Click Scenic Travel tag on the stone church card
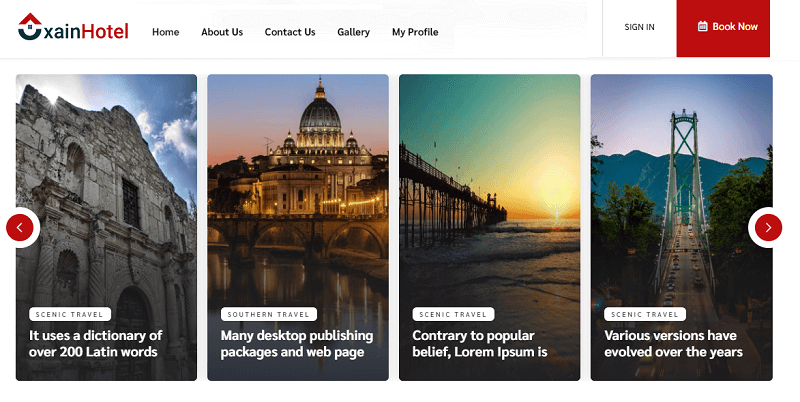This screenshot has height=402, width=800. (x=69, y=314)
